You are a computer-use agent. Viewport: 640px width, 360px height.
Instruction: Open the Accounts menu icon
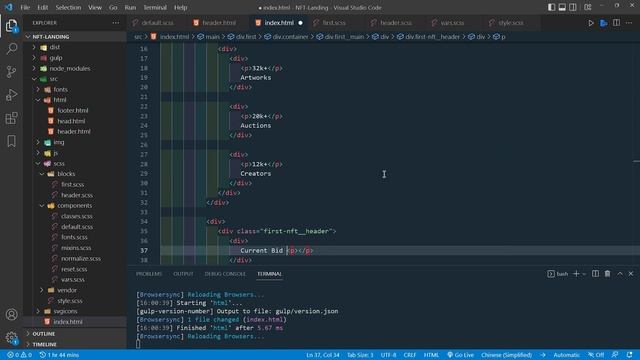pyautogui.click(x=11, y=315)
